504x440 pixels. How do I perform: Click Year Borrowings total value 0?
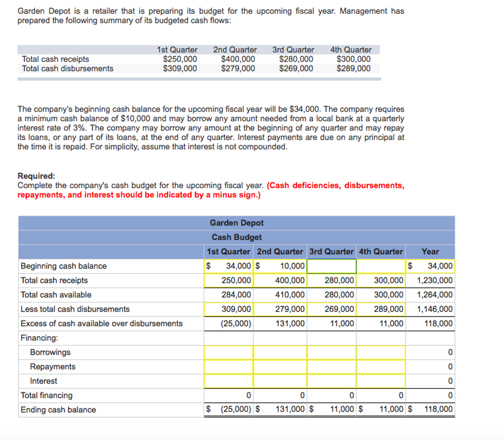point(450,352)
